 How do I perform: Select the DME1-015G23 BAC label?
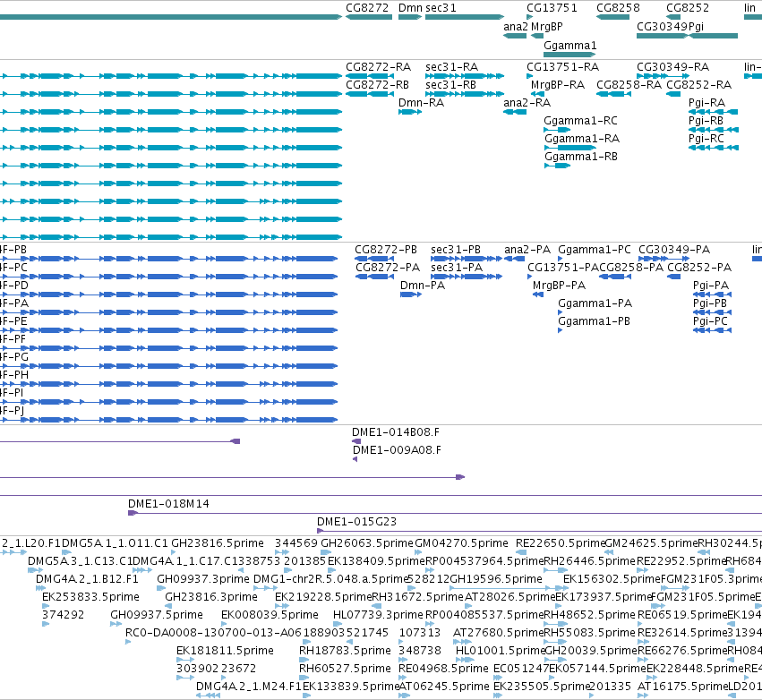pyautogui.click(x=356, y=522)
